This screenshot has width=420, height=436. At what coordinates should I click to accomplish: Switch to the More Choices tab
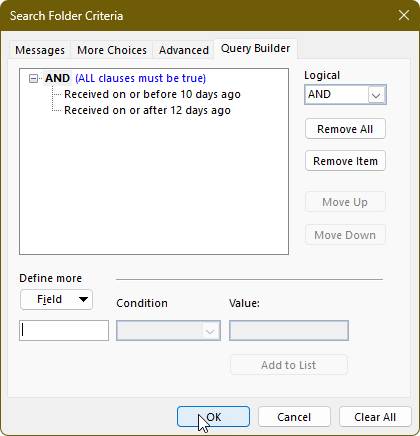(112, 50)
